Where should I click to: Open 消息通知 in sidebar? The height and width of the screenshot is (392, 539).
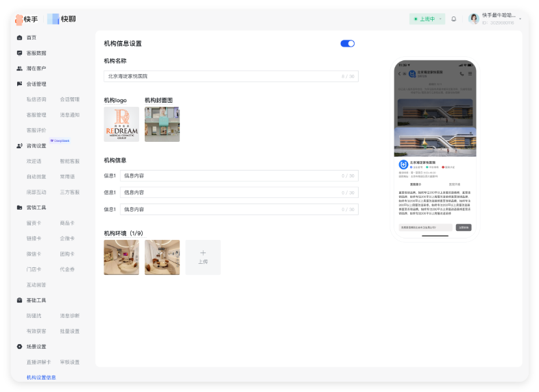coord(70,114)
